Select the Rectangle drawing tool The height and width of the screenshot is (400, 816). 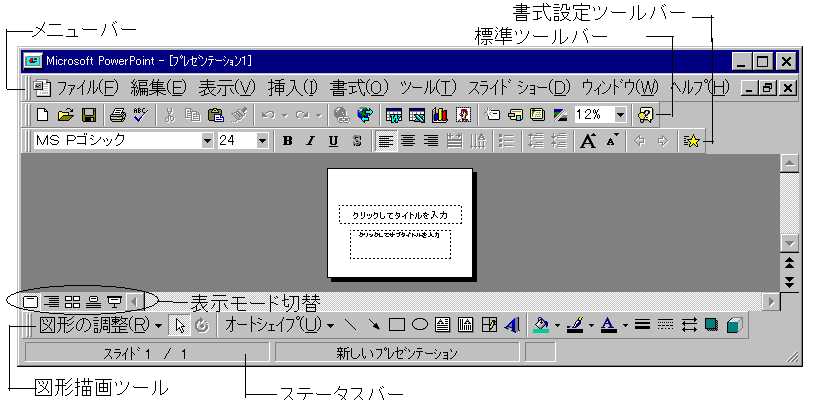(397, 326)
